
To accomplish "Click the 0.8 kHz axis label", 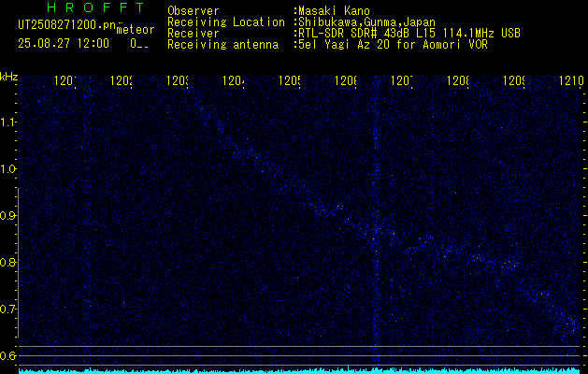I will [7, 262].
